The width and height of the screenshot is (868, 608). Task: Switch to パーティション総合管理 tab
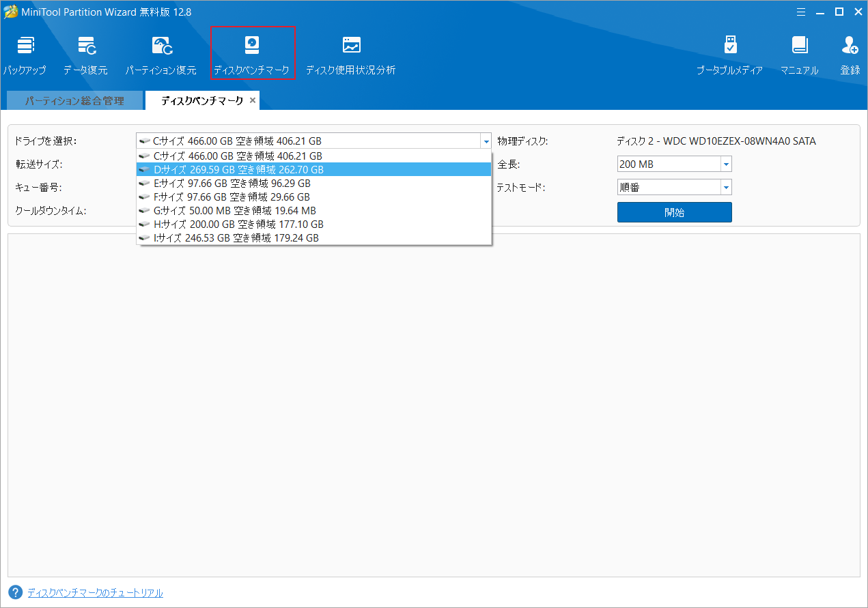(74, 101)
